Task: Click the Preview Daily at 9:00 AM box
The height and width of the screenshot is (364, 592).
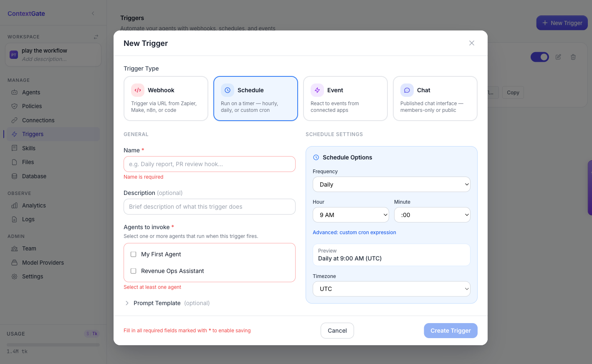Action: [x=392, y=255]
